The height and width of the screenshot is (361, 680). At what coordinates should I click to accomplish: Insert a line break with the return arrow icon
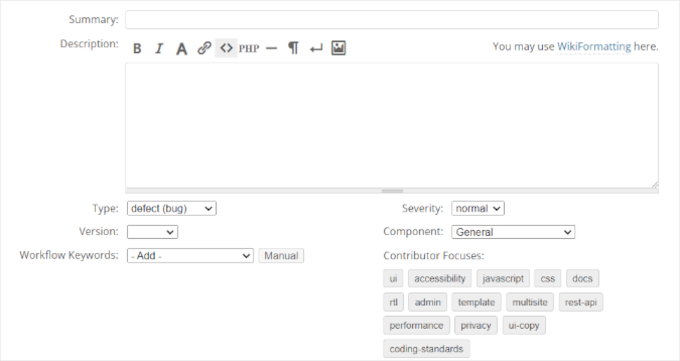coord(316,48)
